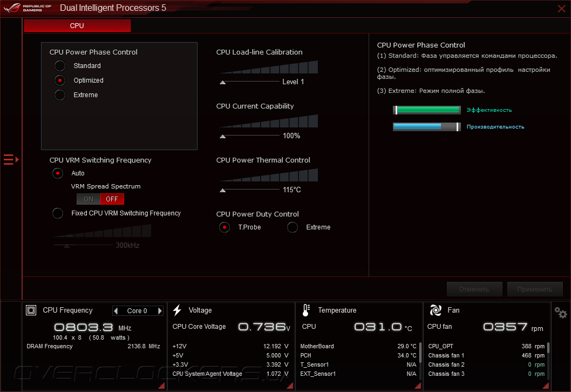
Task: Click the Temperature list scrollbar
Action: [x=420, y=352]
